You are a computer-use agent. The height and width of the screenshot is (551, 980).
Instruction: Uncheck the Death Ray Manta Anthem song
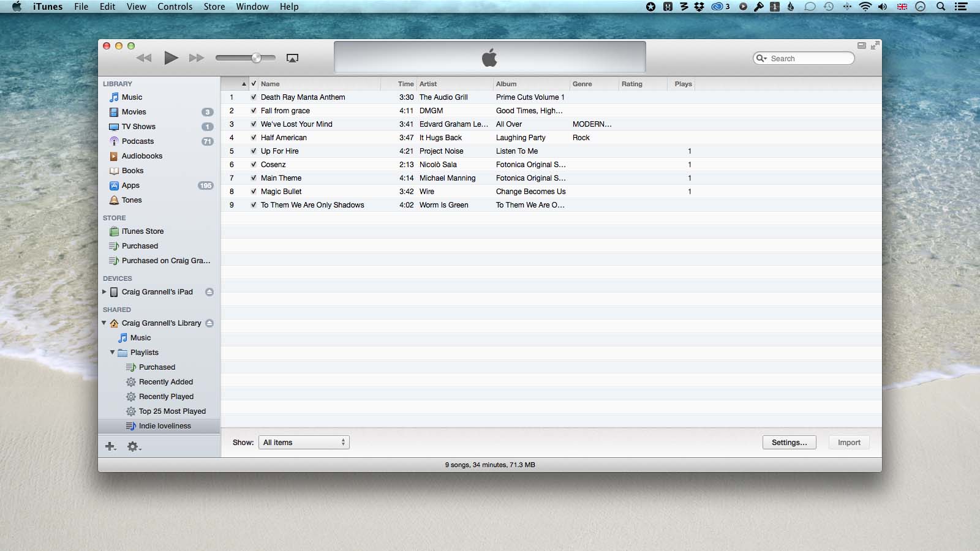point(254,97)
